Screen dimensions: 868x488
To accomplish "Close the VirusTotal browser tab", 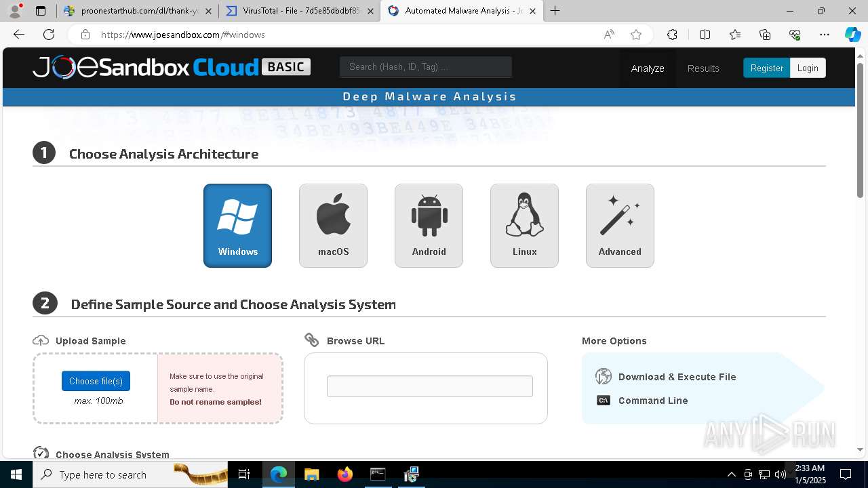I will pyautogui.click(x=370, y=11).
